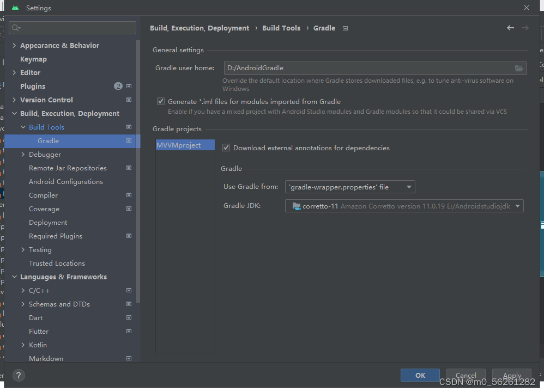Click the settings icon after Gradle breadcrumb
The image size is (544, 392).
pyautogui.click(x=345, y=28)
